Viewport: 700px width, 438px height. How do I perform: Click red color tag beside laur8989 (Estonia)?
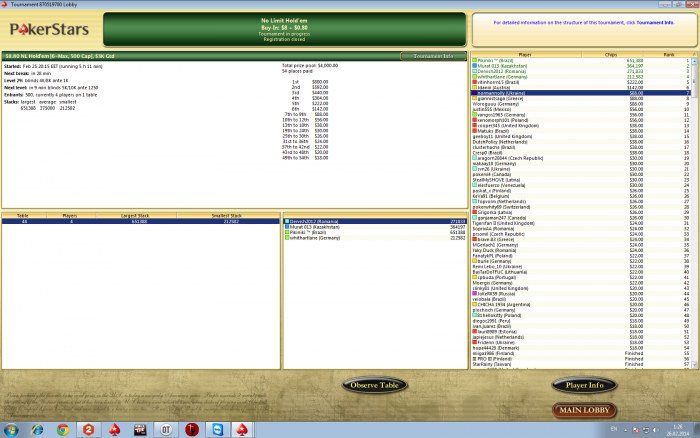(x=475, y=332)
